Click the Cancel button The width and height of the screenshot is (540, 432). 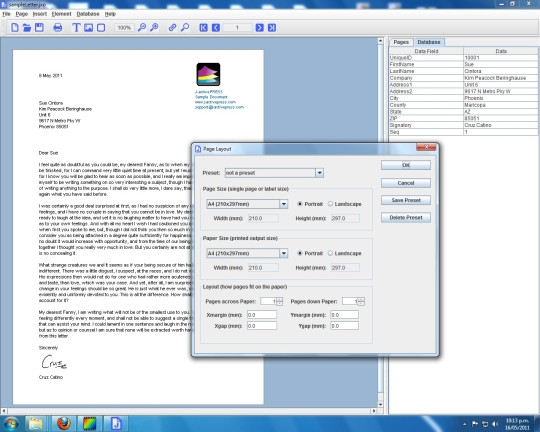point(406,183)
